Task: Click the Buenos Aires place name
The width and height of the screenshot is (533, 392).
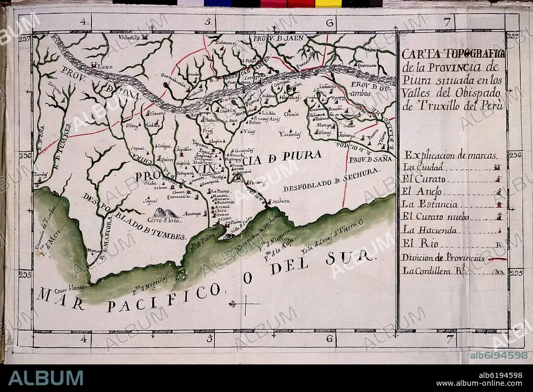Action: pos(267,119)
